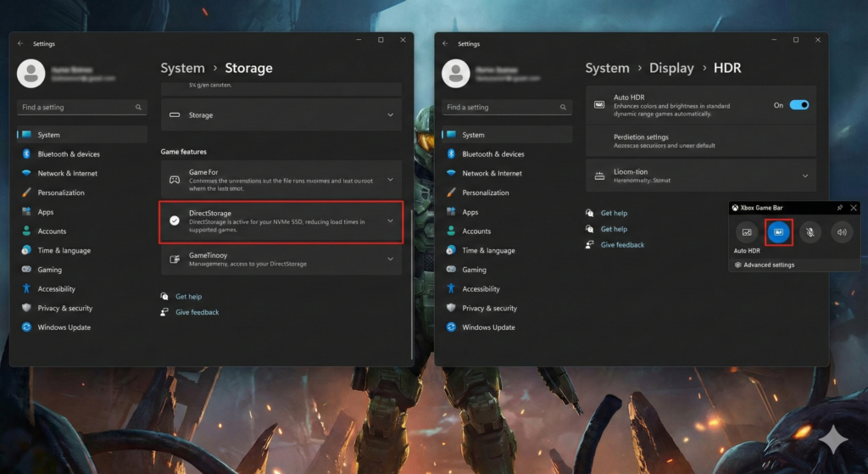Click Give feedback link in Storage window

tap(197, 312)
